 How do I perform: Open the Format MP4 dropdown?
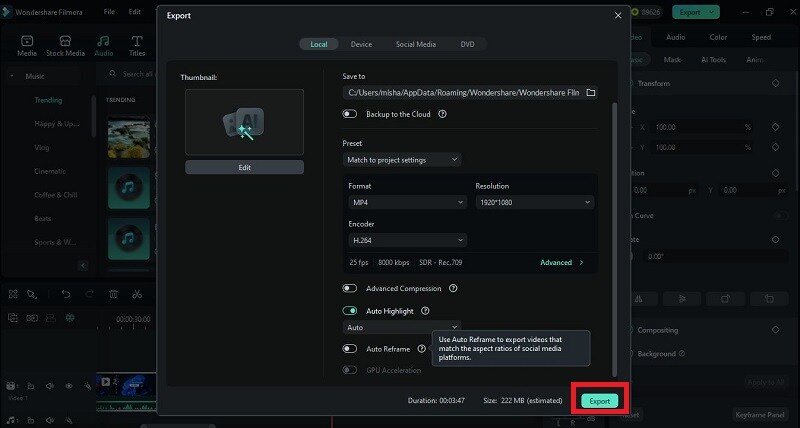tap(407, 203)
